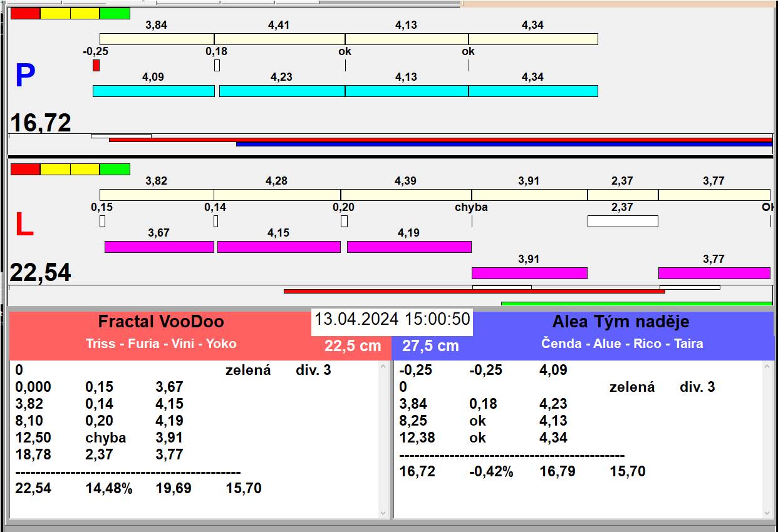Click 12,38 in the right results list

(417, 438)
